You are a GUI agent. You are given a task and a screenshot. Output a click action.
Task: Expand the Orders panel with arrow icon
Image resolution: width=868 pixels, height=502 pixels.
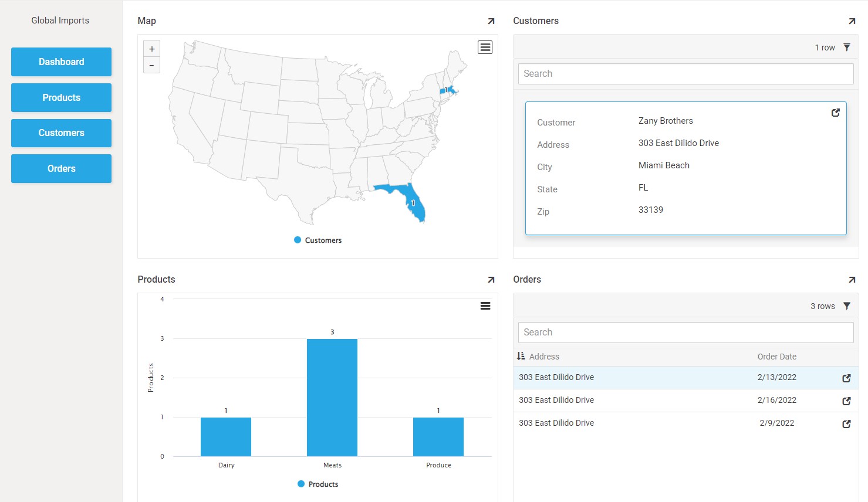tap(852, 280)
